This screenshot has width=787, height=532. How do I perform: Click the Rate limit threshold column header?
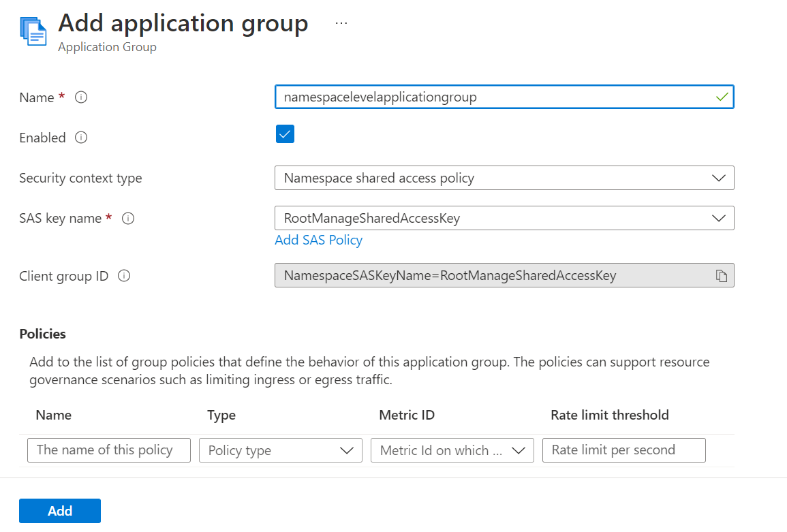pyautogui.click(x=609, y=415)
